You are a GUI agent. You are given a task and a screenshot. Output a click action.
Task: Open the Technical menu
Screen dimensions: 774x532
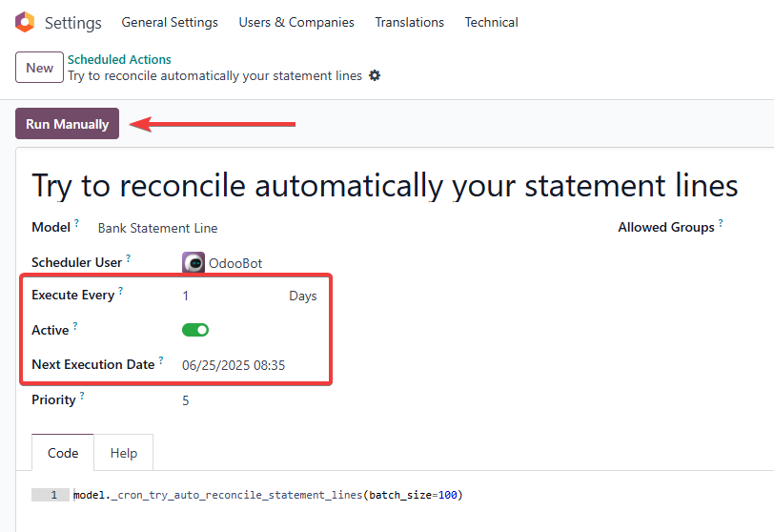[491, 22]
